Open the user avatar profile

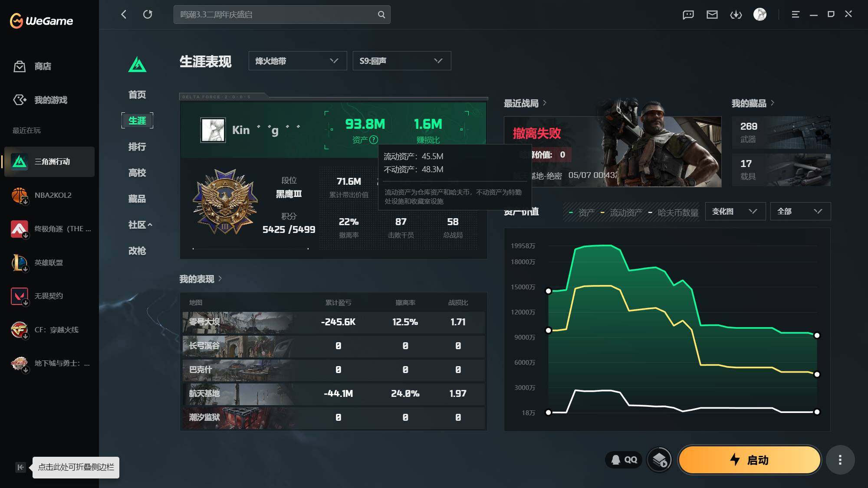[x=760, y=14]
